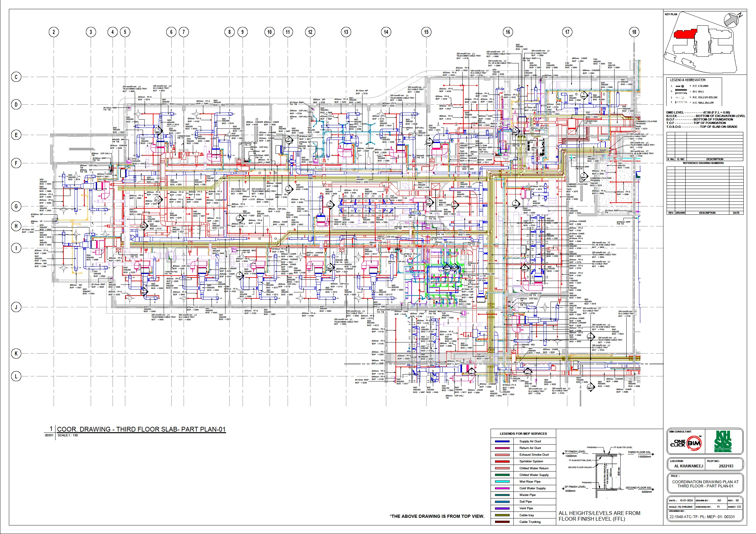
Task: Click grid bubble J on left side
Action: click(16, 307)
